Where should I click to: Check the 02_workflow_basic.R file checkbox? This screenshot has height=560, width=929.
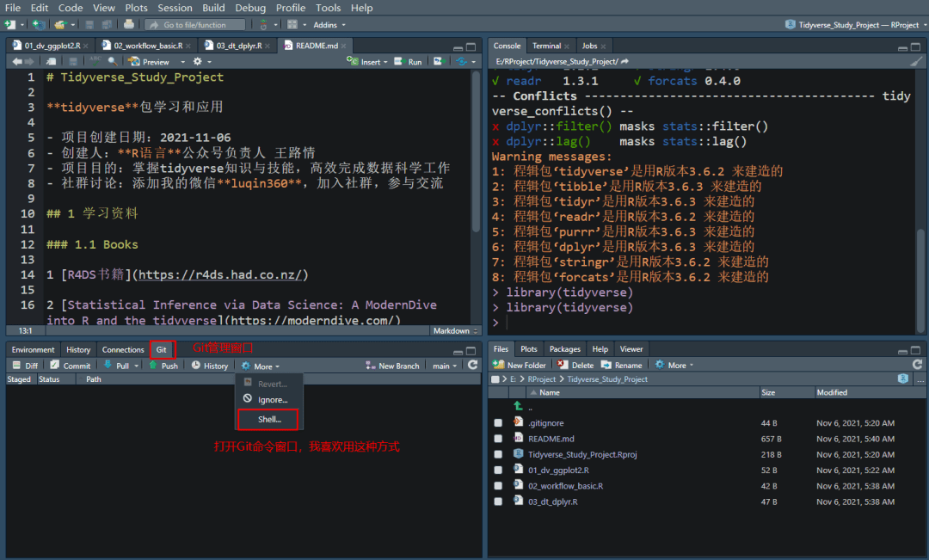click(498, 486)
